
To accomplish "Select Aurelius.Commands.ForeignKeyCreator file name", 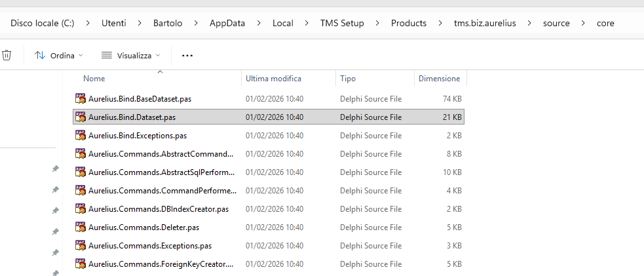I will coord(161,264).
